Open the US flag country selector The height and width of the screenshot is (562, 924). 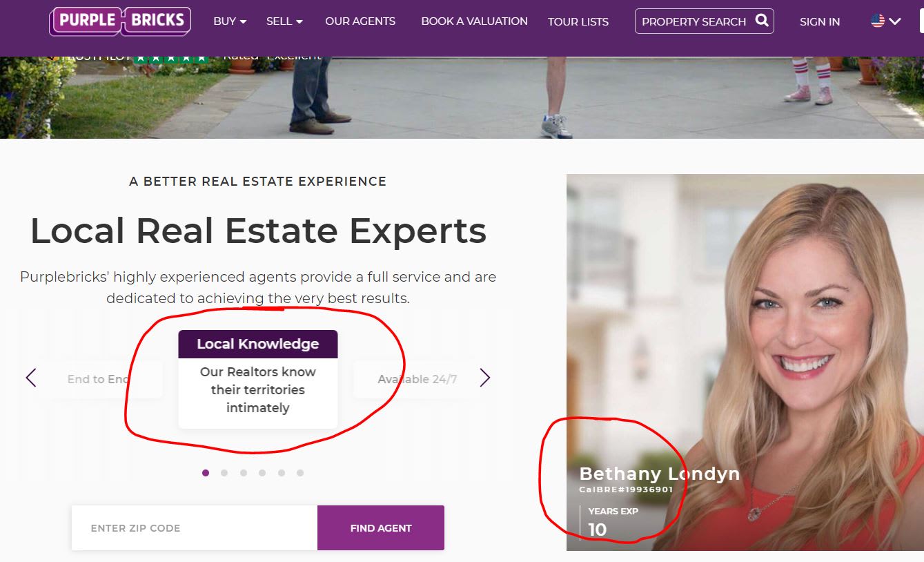pyautogui.click(x=886, y=21)
